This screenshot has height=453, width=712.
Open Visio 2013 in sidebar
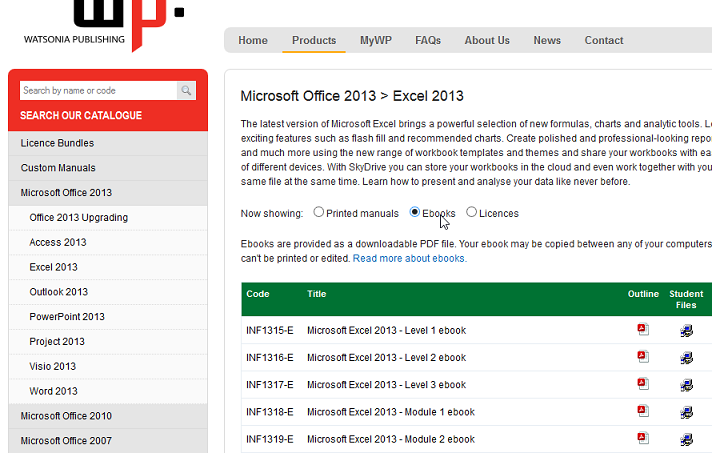pos(108,366)
